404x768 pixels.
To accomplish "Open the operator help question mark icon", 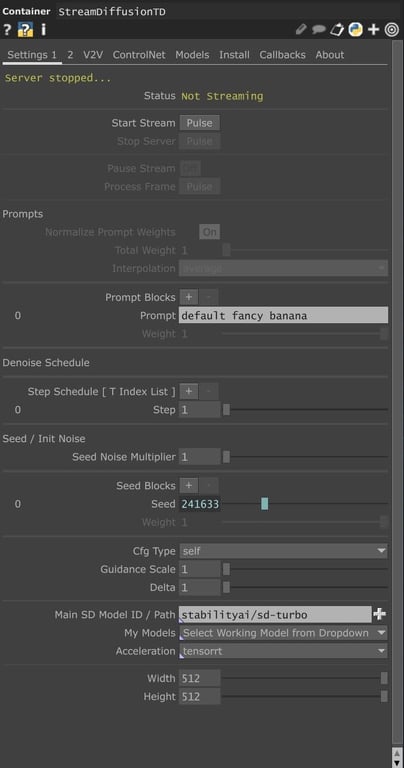I will [x=7, y=30].
